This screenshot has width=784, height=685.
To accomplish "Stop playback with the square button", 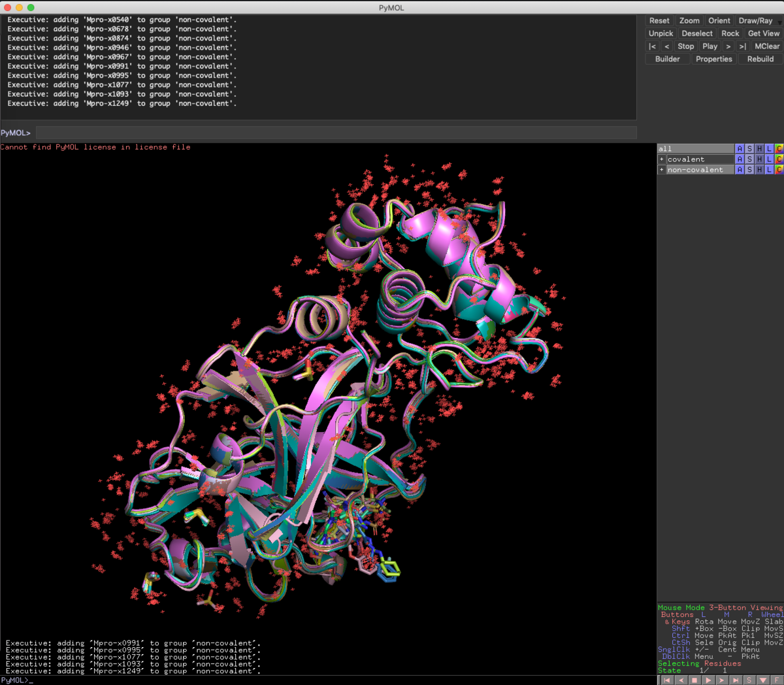I will coord(694,680).
